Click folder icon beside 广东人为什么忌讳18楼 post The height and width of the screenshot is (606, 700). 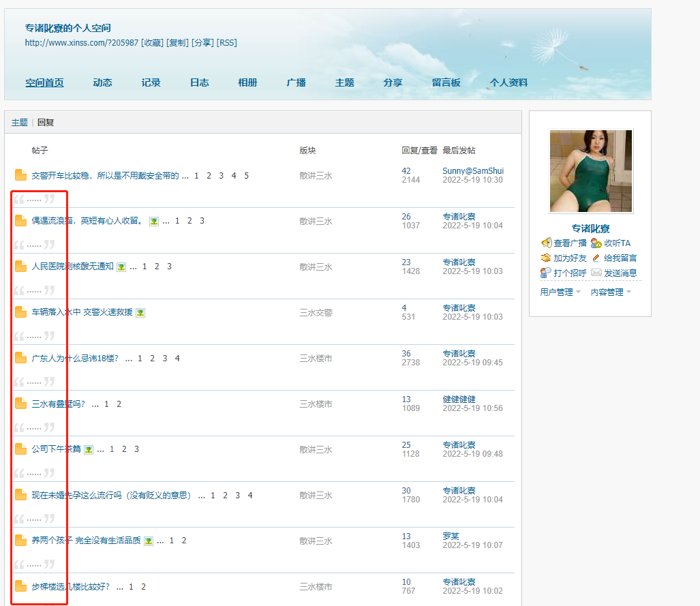pyautogui.click(x=20, y=358)
